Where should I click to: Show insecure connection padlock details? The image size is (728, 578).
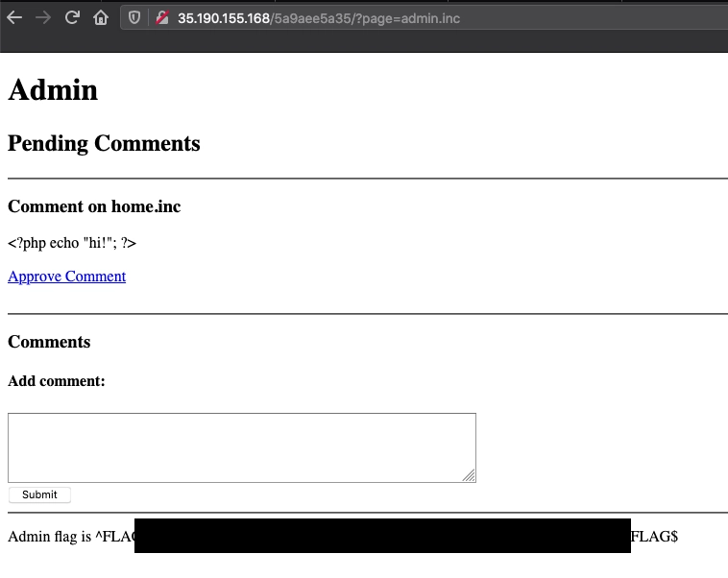point(162,18)
